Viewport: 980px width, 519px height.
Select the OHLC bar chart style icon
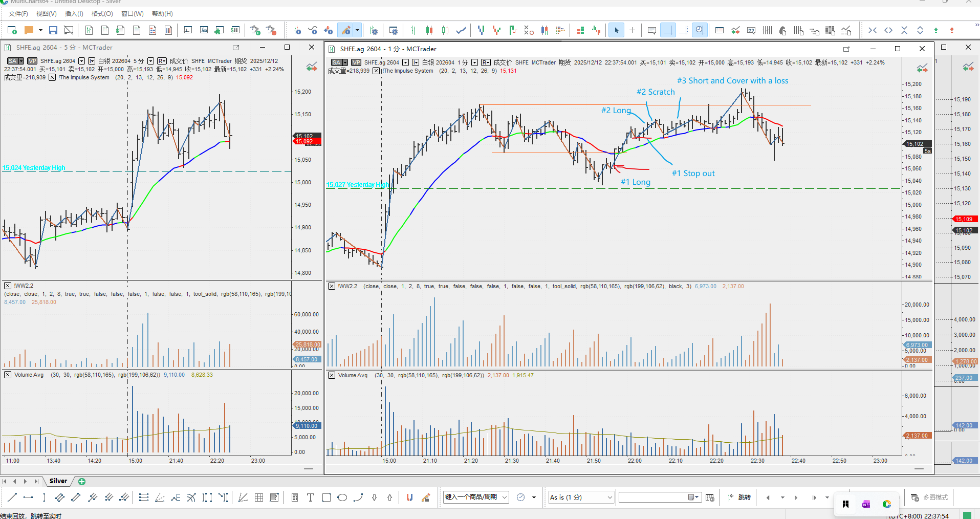[413, 30]
